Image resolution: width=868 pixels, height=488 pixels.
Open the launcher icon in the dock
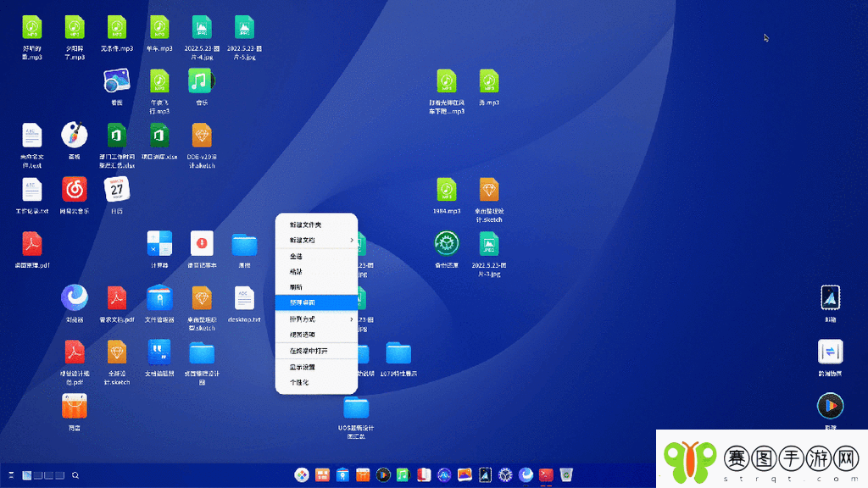(302, 474)
